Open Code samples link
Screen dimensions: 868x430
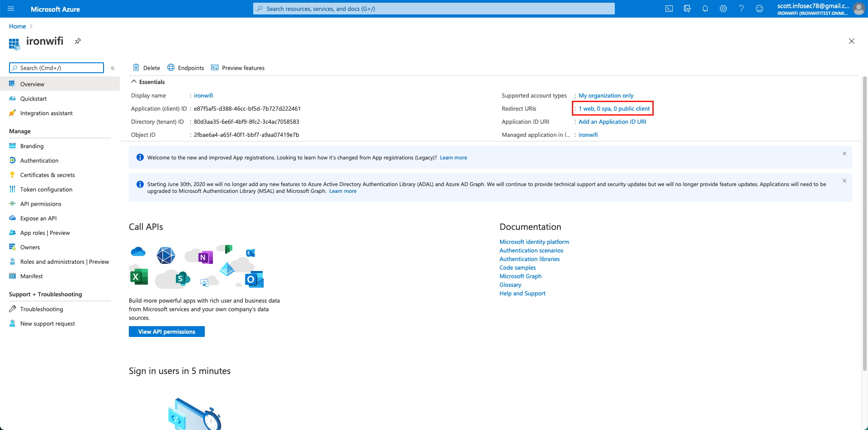tap(518, 267)
